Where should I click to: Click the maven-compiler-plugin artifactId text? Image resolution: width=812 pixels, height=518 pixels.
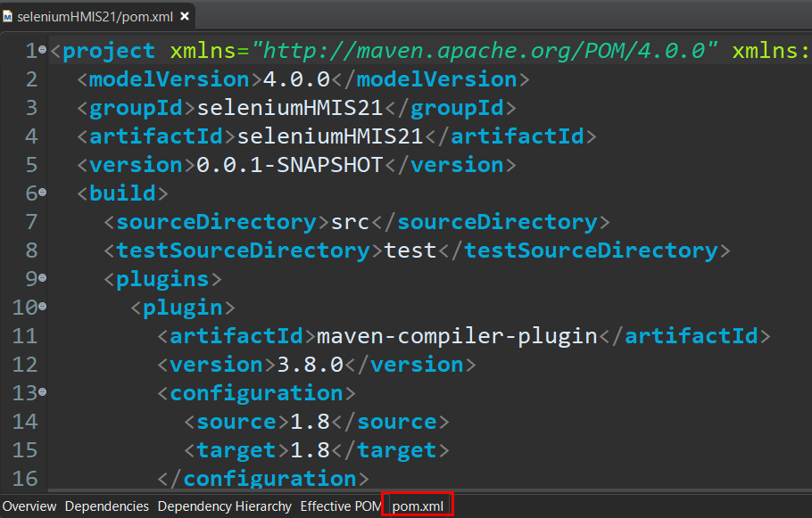click(457, 336)
